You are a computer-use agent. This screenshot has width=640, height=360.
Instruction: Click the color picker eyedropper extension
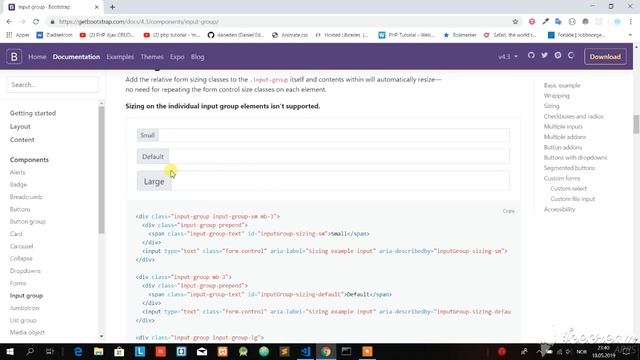[x=545, y=22]
